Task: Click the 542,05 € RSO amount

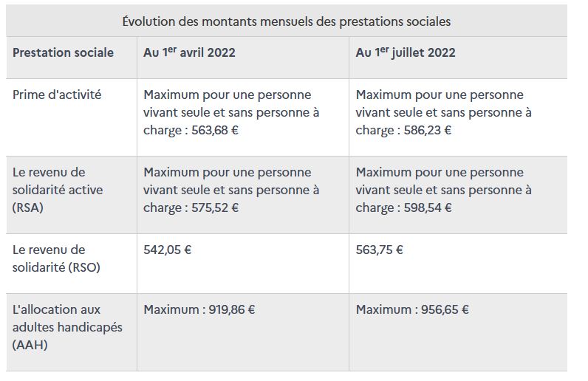Action: point(167,250)
